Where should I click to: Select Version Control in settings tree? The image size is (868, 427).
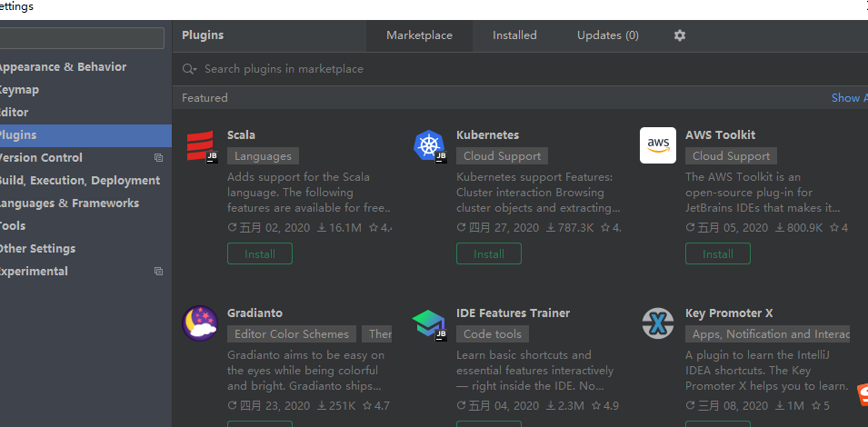pyautogui.click(x=85, y=158)
